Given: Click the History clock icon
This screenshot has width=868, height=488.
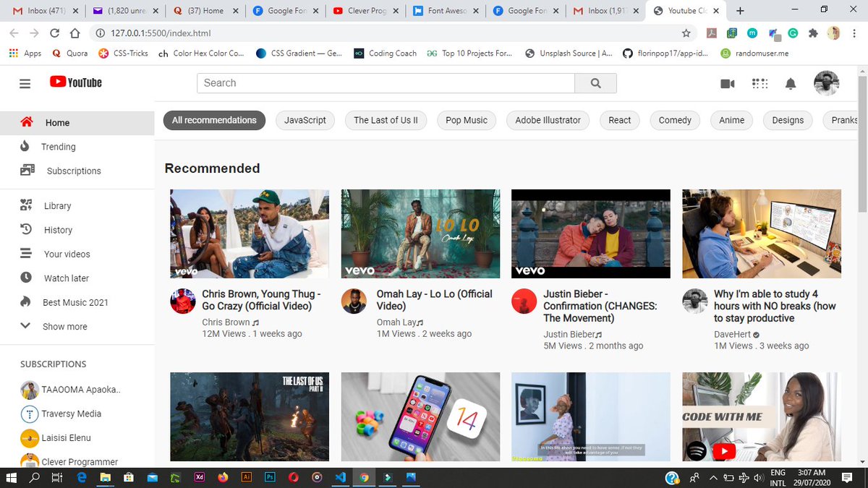Looking at the screenshot, I should click(x=27, y=229).
